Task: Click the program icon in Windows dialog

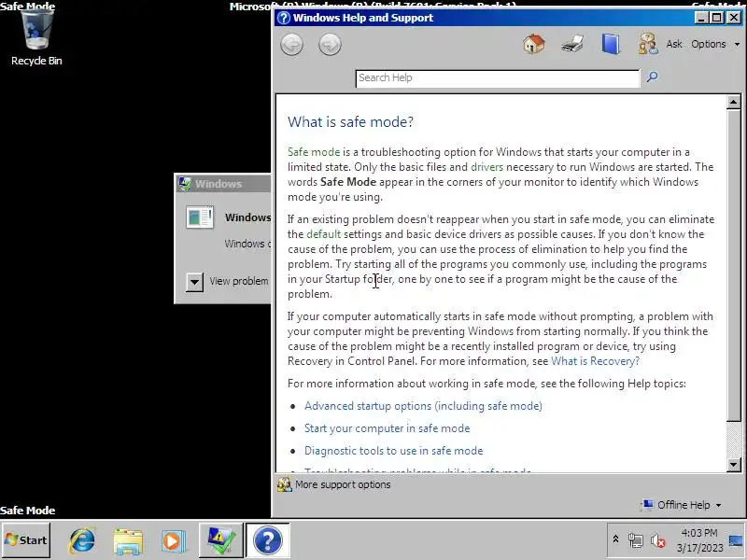Action: click(x=200, y=217)
